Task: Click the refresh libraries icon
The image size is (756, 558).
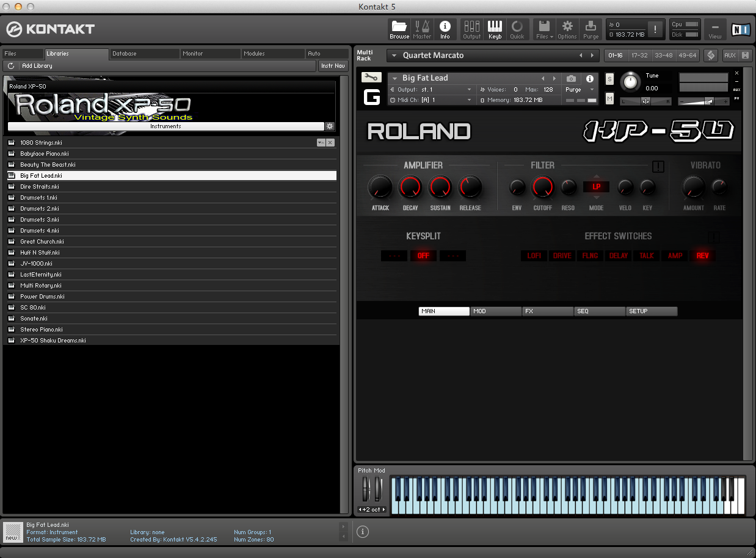Action: tap(11, 65)
